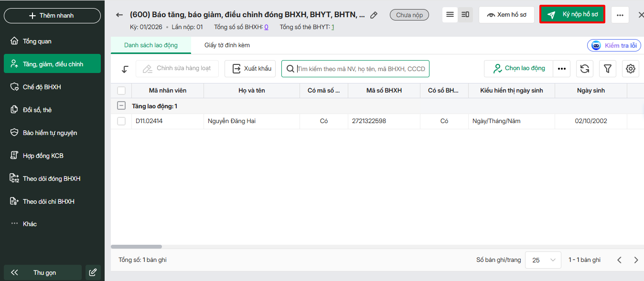Click the Tổng số thẻ BHYT value link
The image size is (644, 281).
[333, 27]
